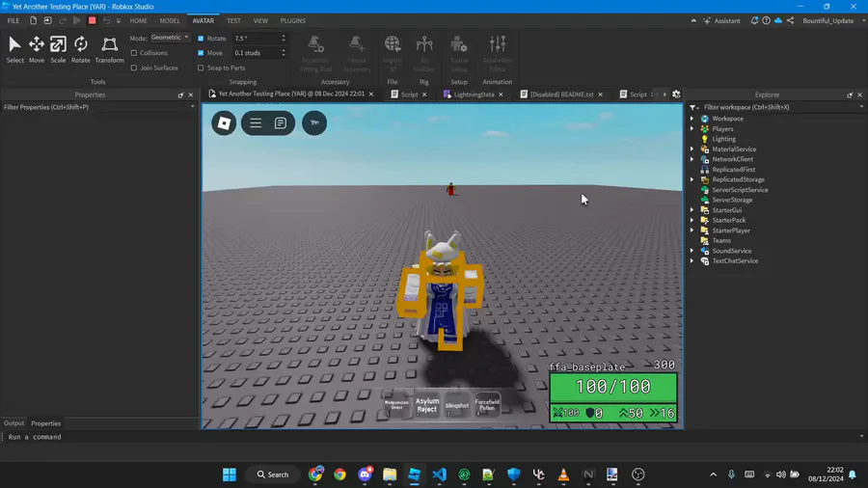The image size is (868, 488).
Task: Expand the SoundService node
Action: 692,251
